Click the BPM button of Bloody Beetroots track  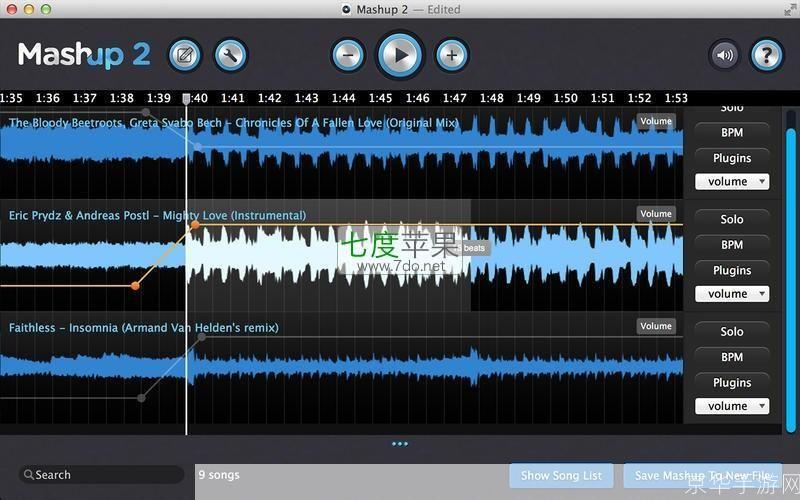pyautogui.click(x=732, y=133)
